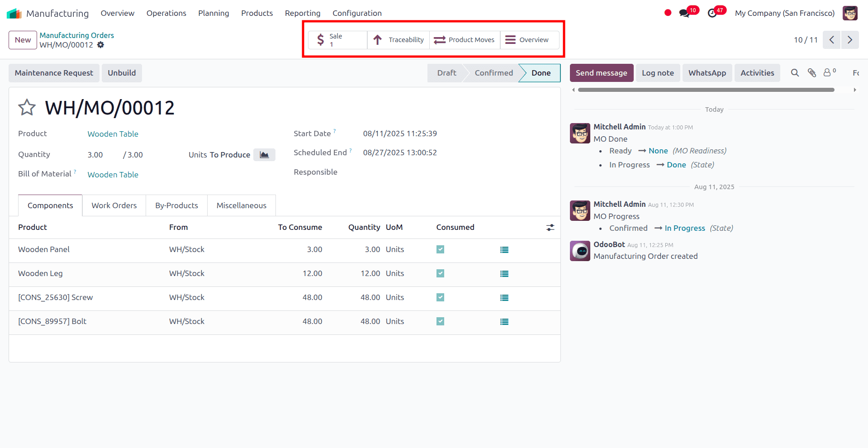Open column options adjust icon in Components table
This screenshot has width=868, height=448.
tap(550, 228)
